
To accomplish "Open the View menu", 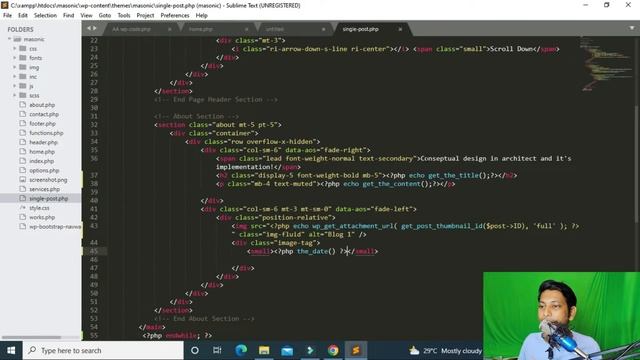I will [87, 16].
